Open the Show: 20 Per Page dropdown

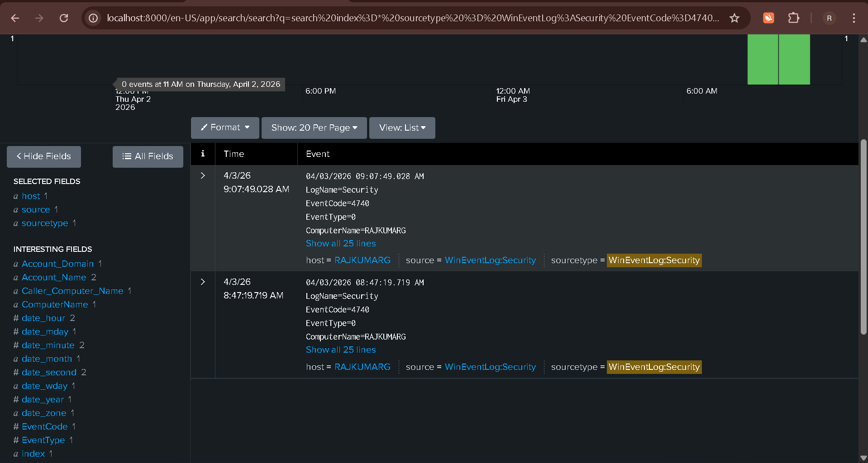point(314,128)
